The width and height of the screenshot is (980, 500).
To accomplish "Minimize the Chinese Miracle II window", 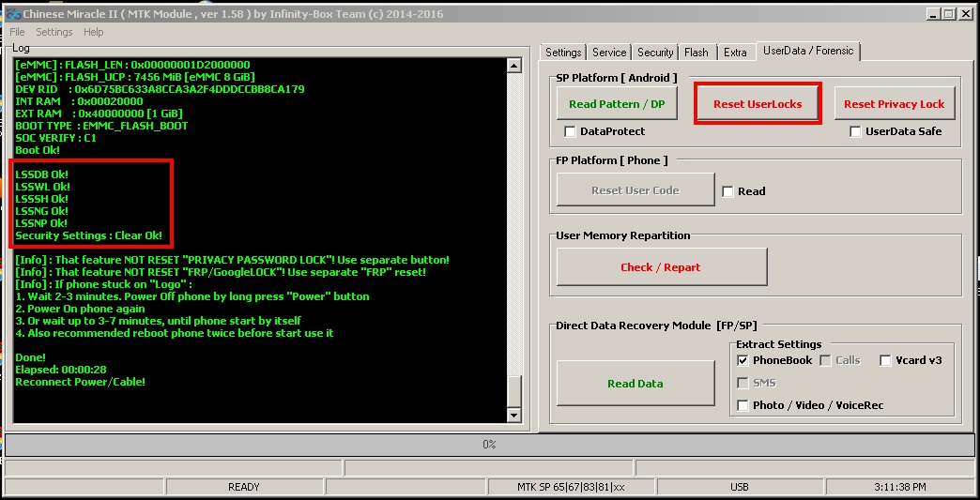I will click(x=934, y=13).
